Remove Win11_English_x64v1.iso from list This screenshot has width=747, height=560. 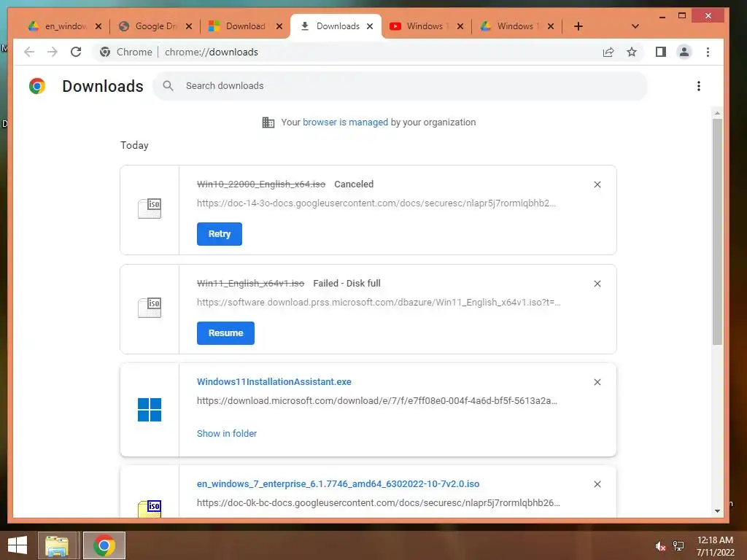point(597,284)
